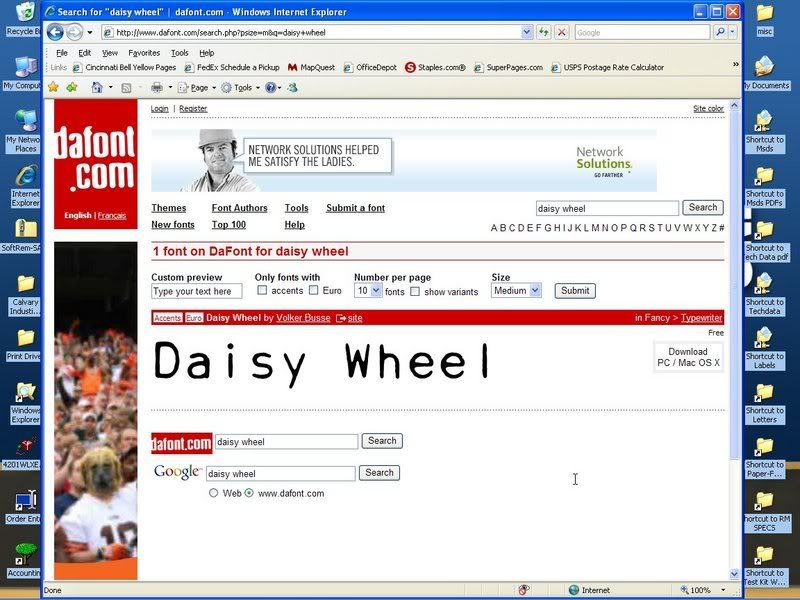Open the MapQuest link bar favorite
Viewport: 800px width, 600px height.
click(312, 67)
